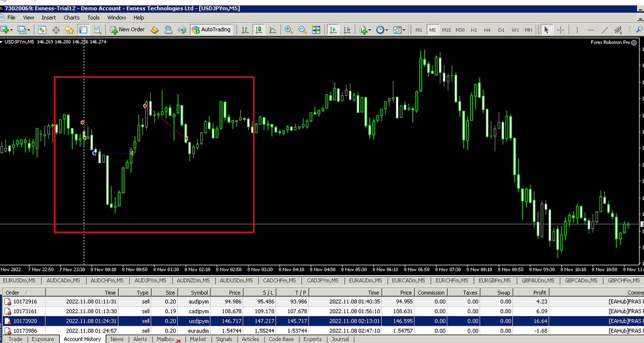
Task: Click the green signals broadcast icon
Action: (x=182, y=30)
